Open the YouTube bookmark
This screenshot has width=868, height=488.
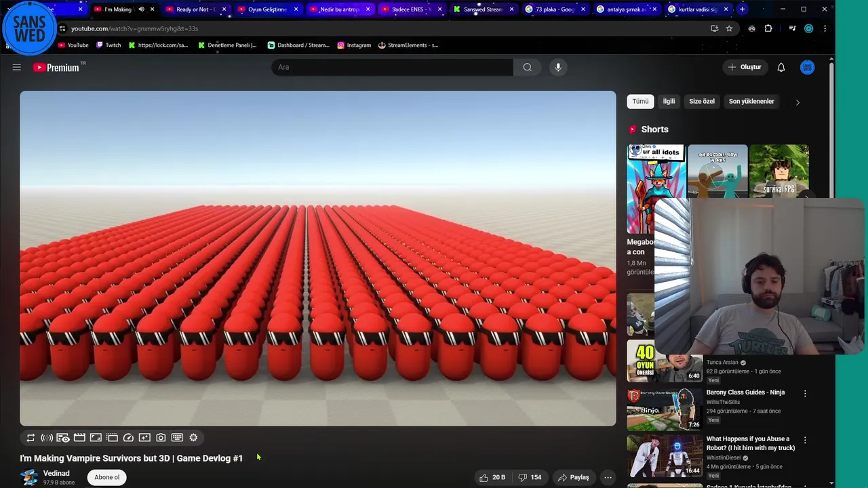pyautogui.click(x=73, y=45)
